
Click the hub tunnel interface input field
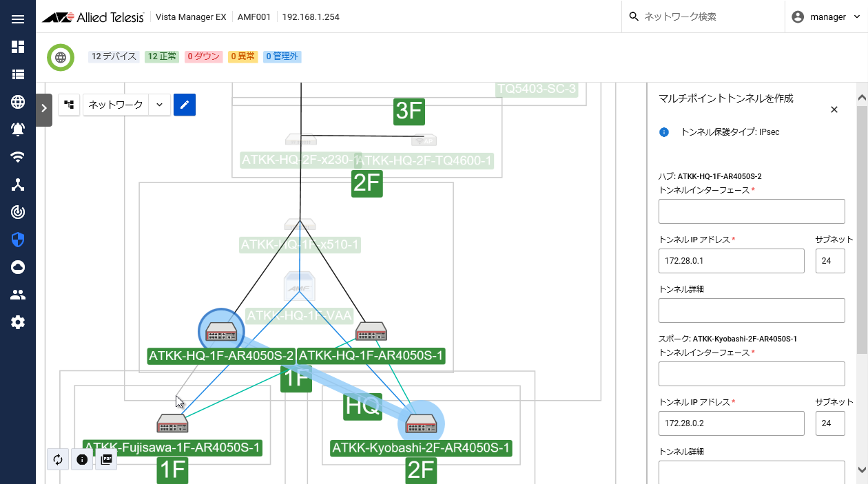coord(752,211)
